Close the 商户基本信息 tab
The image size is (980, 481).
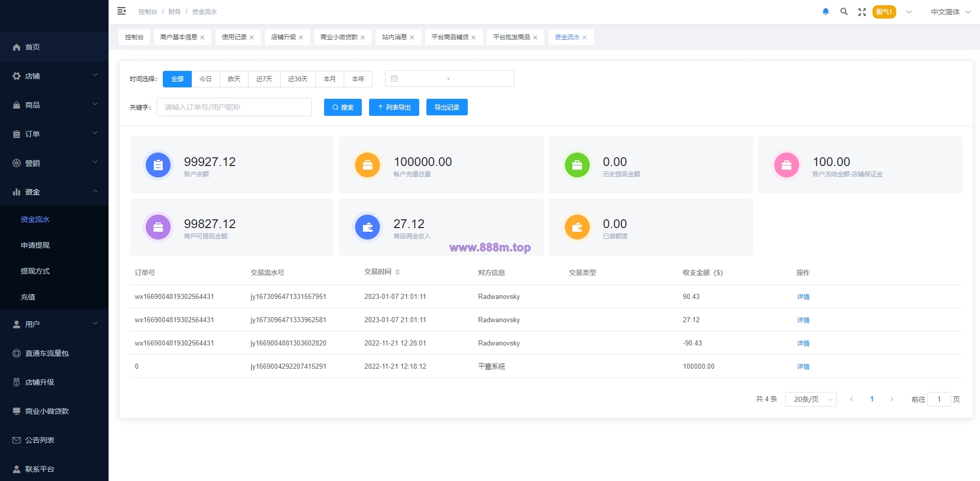[203, 38]
